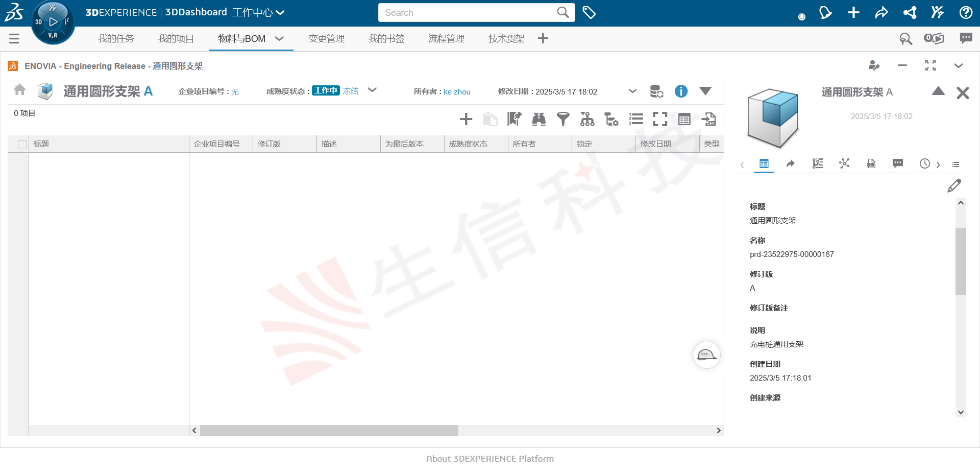Add a new dashboard tab
The image size is (980, 470).
(x=543, y=38)
